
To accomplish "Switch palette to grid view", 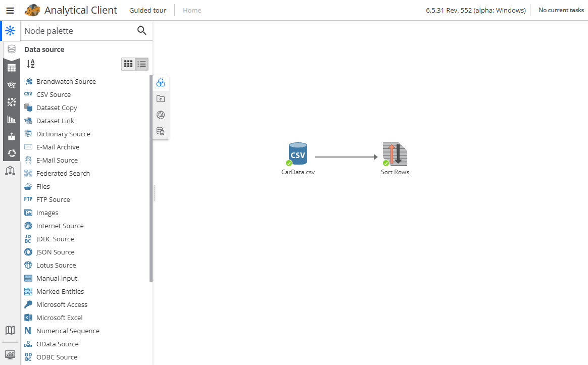I will (128, 64).
